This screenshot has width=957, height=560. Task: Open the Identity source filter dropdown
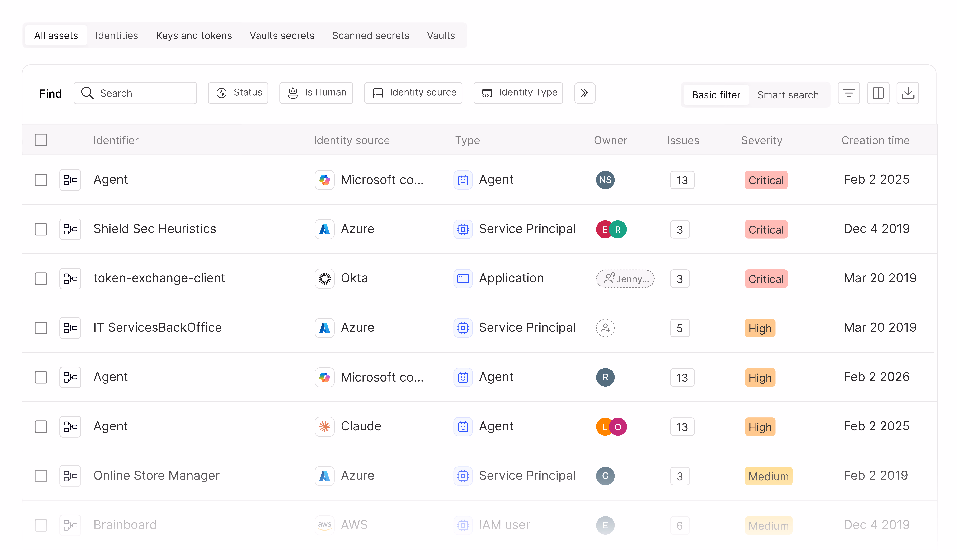click(x=413, y=93)
